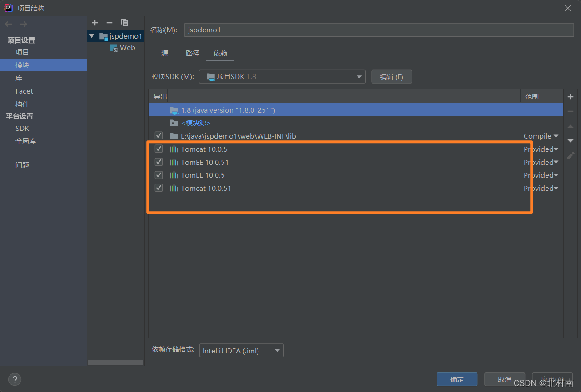This screenshot has height=392, width=581.
Task: Click the move dependency up arrow icon
Action: (x=570, y=126)
